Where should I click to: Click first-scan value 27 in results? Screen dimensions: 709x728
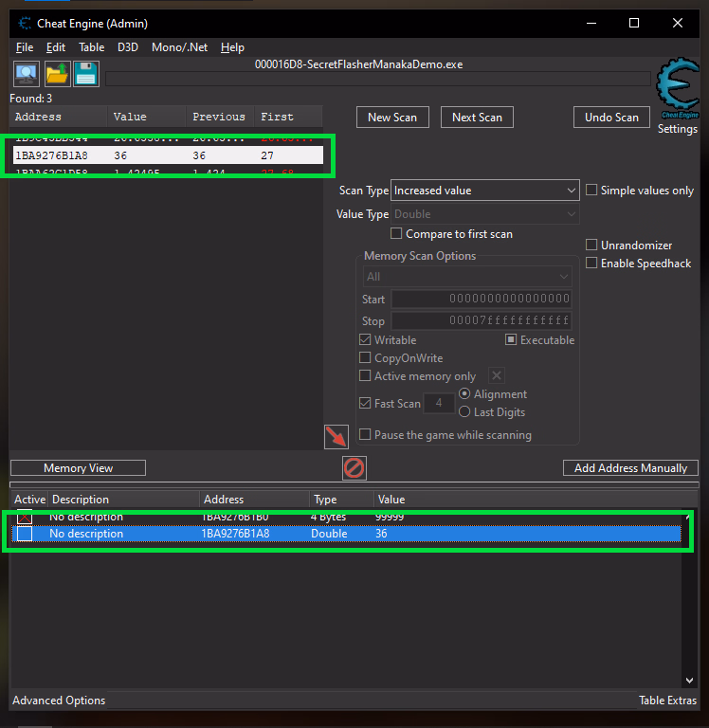click(267, 155)
